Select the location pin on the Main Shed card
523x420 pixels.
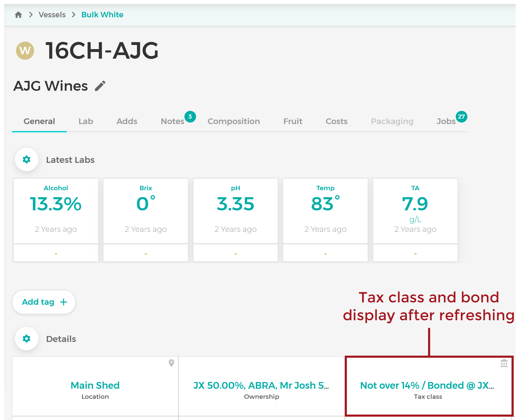[171, 363]
